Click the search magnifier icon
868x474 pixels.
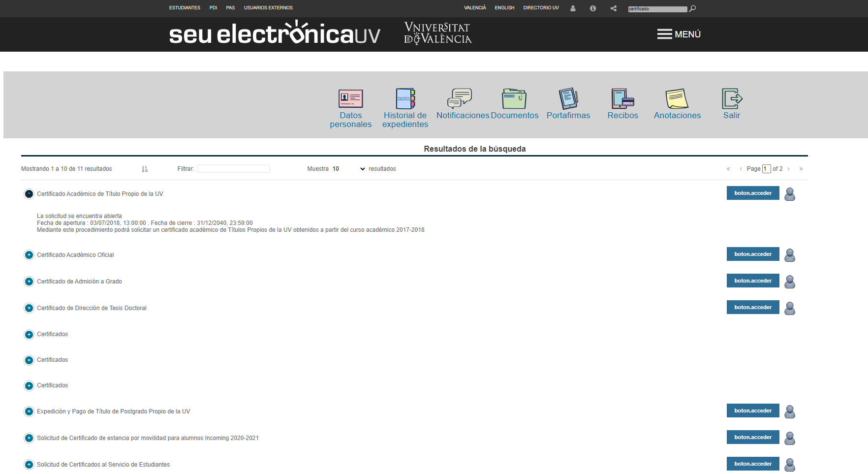[x=692, y=8]
